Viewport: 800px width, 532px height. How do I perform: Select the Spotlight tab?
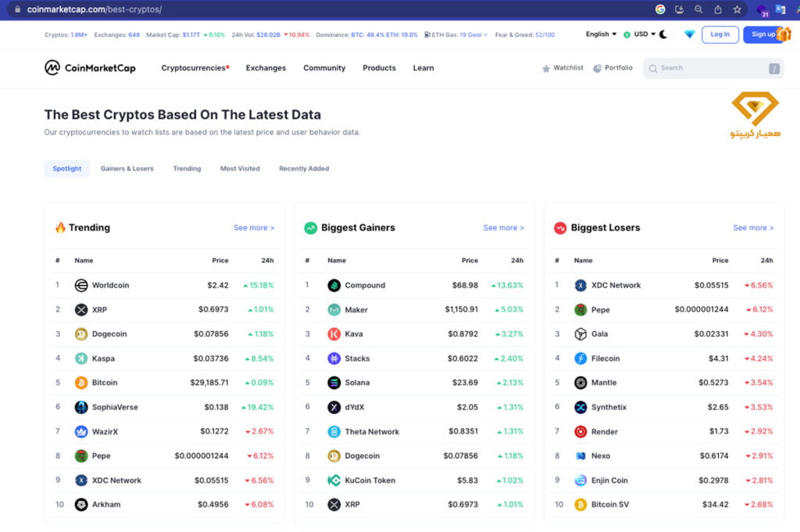[67, 168]
